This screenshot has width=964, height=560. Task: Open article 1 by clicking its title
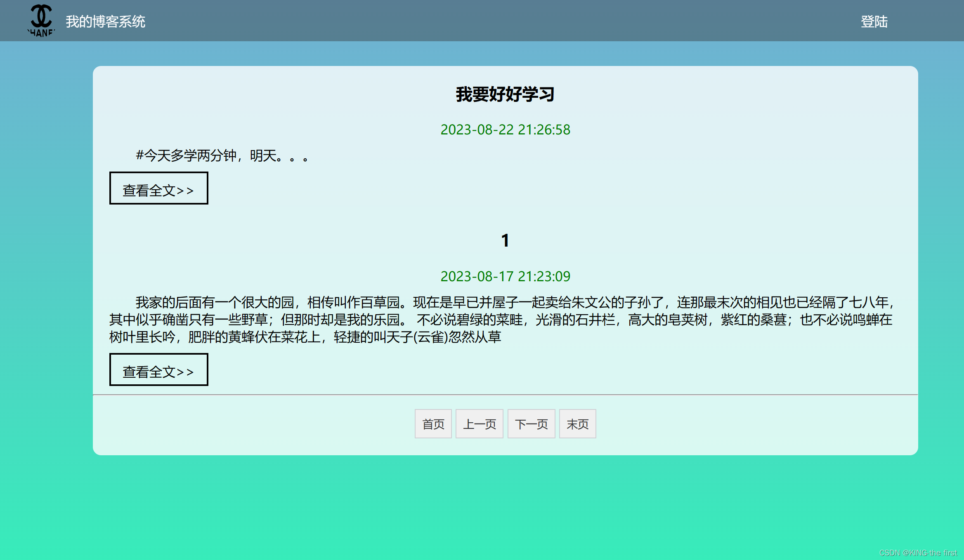[x=506, y=240]
